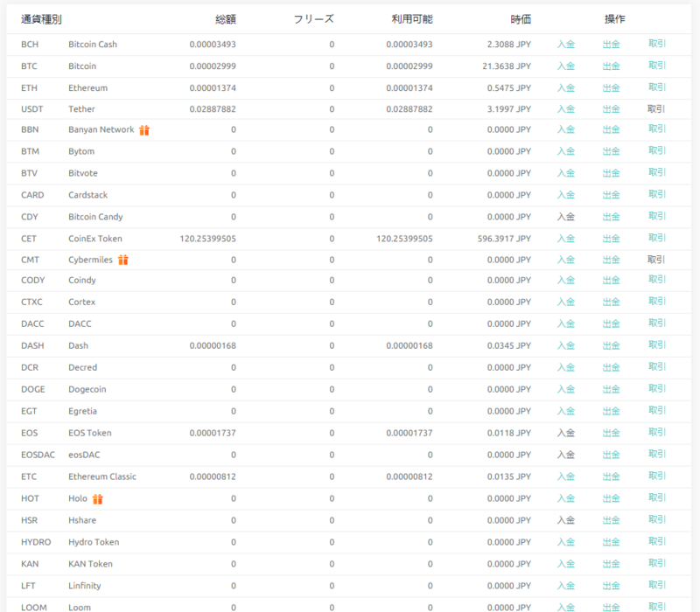Click 出金 in the Egretia row
The width and height of the screenshot is (700, 612).
[x=611, y=411]
